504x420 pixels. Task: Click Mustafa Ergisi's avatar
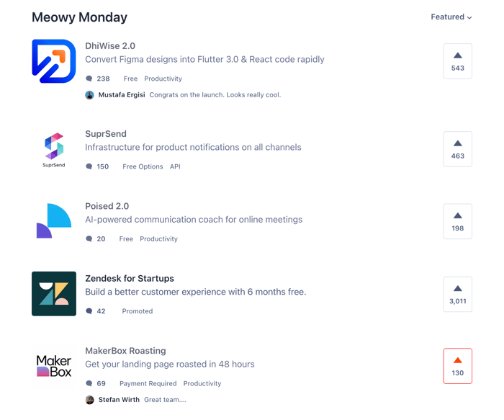tap(90, 95)
